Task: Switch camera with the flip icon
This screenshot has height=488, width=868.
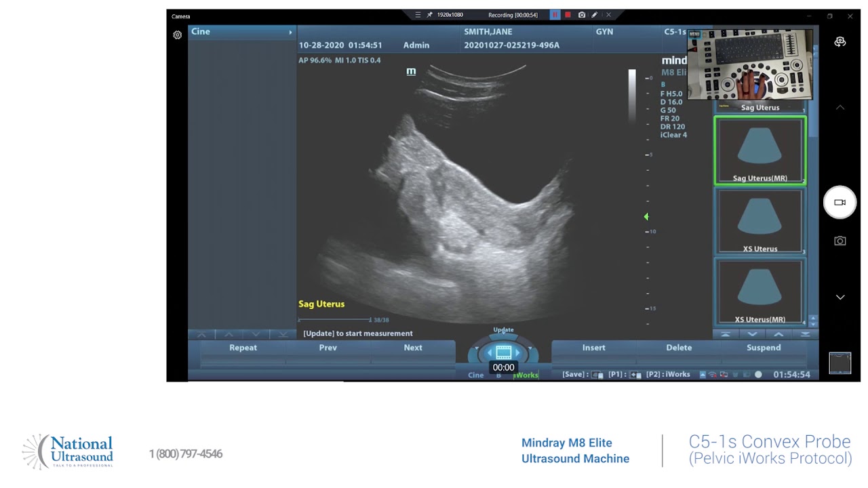Action: (840, 42)
